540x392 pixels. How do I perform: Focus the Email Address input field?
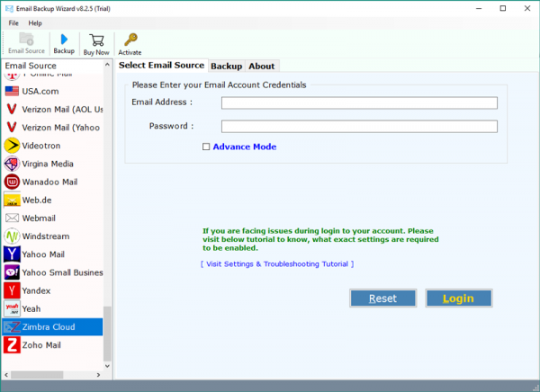359,102
